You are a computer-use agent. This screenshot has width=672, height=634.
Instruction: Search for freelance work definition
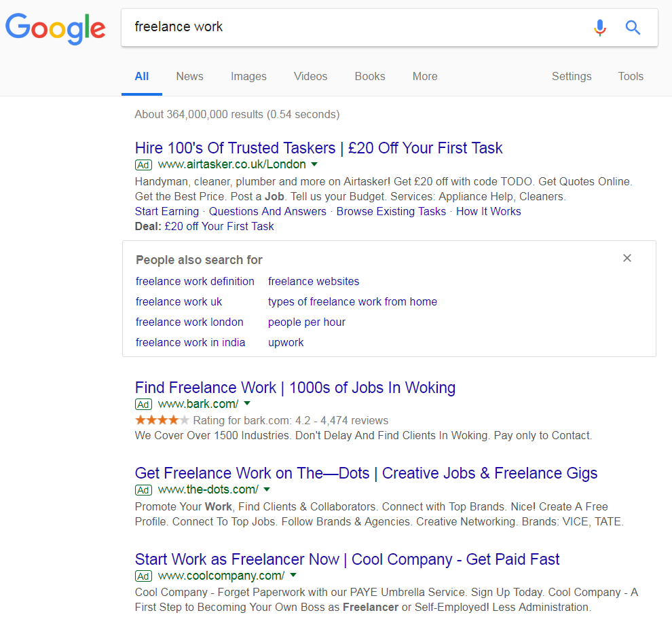[195, 281]
